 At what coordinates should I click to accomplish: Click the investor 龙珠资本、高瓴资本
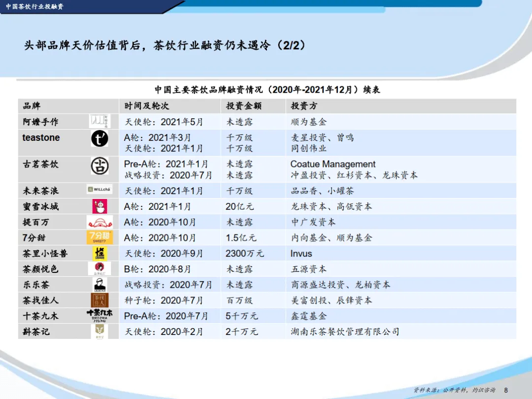point(332,206)
